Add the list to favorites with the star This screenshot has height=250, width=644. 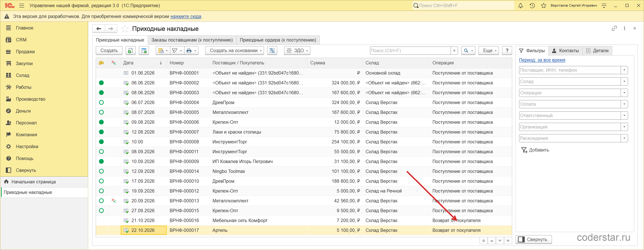click(x=125, y=29)
